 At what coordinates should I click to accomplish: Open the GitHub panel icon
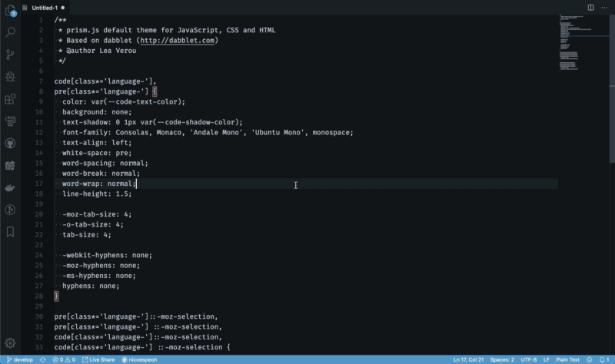11,144
